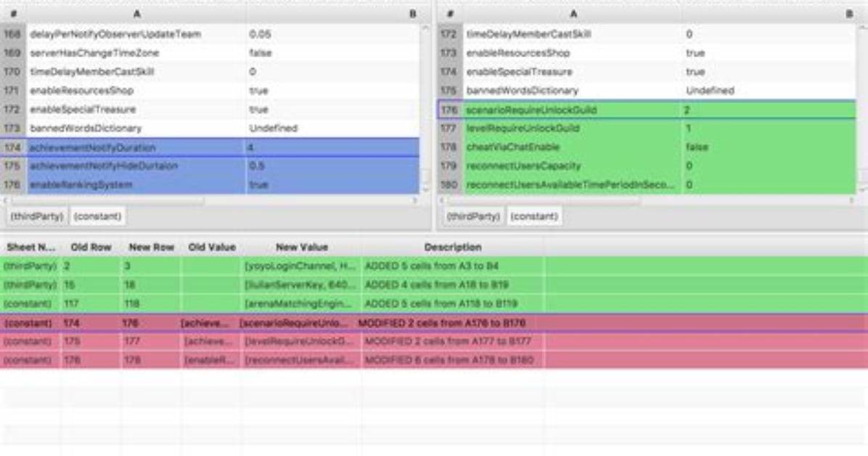
Task: Select column B header in left pane
Action: [412, 14]
